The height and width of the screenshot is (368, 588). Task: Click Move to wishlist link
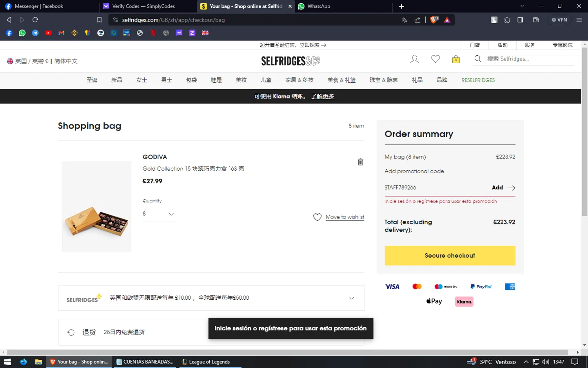click(345, 217)
